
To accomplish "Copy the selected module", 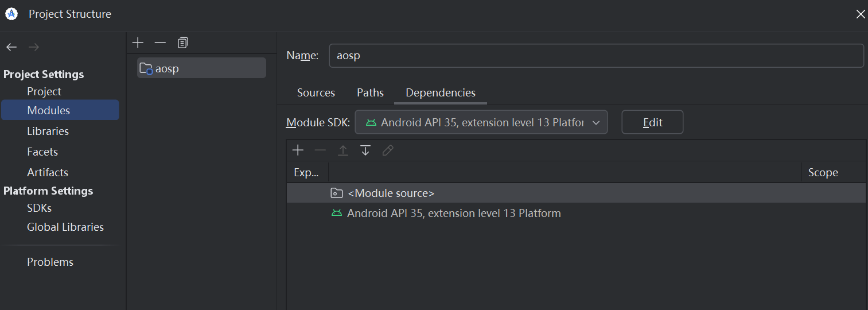I will click(182, 42).
